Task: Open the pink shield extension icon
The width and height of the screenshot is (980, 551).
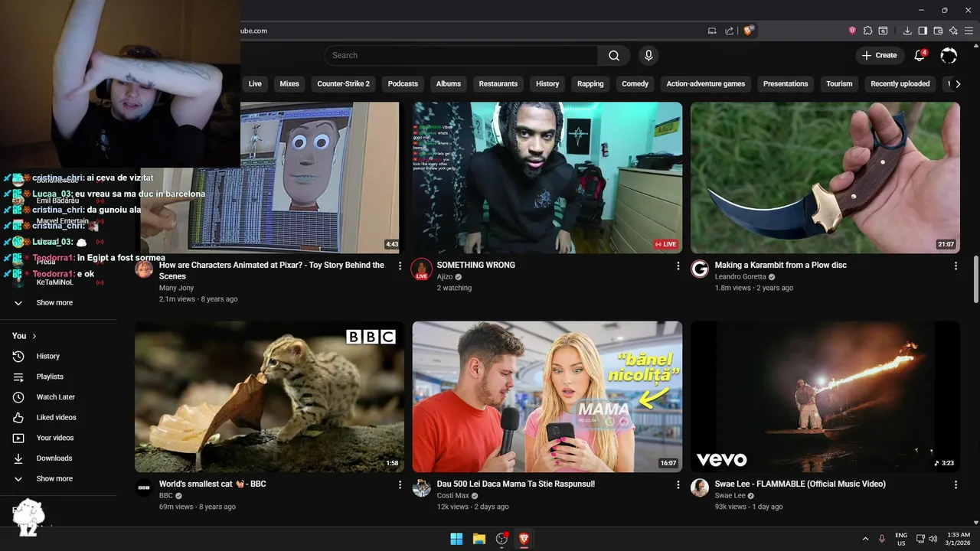Action: tap(852, 31)
